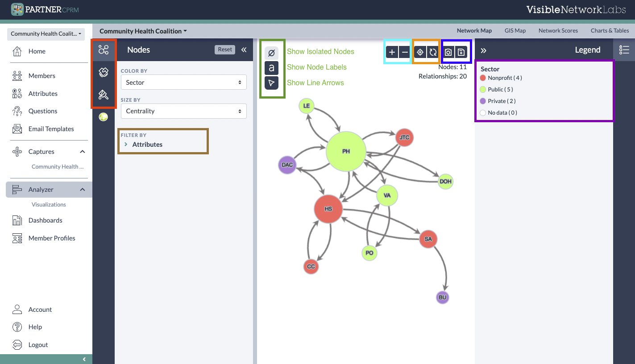
Task: Open the Relationships handshake tool
Action: [x=104, y=72]
